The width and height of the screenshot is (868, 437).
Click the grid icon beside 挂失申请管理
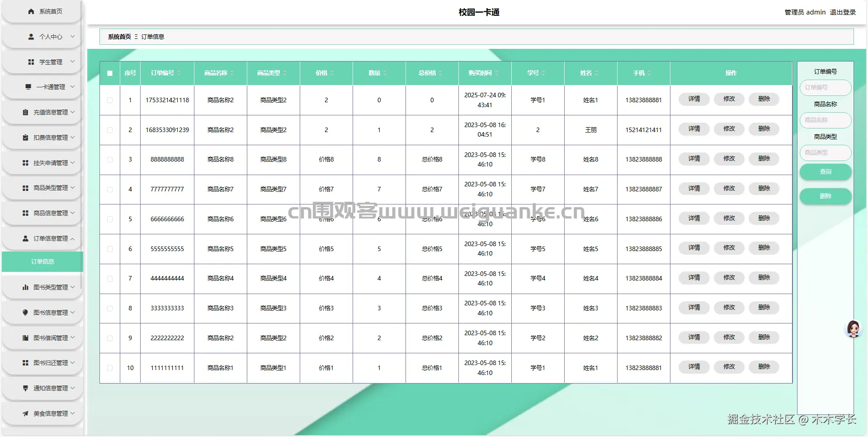(x=25, y=163)
